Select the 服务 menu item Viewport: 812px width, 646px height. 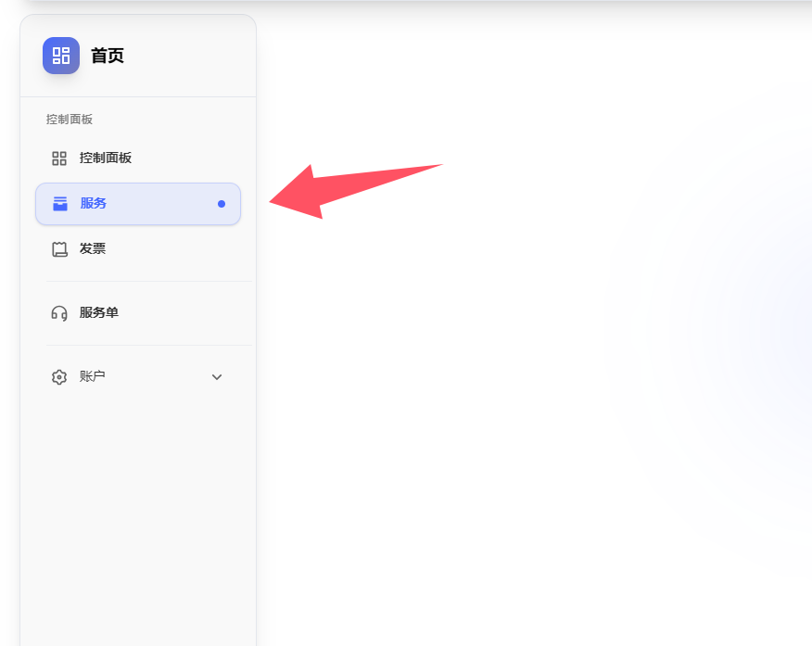(138, 203)
